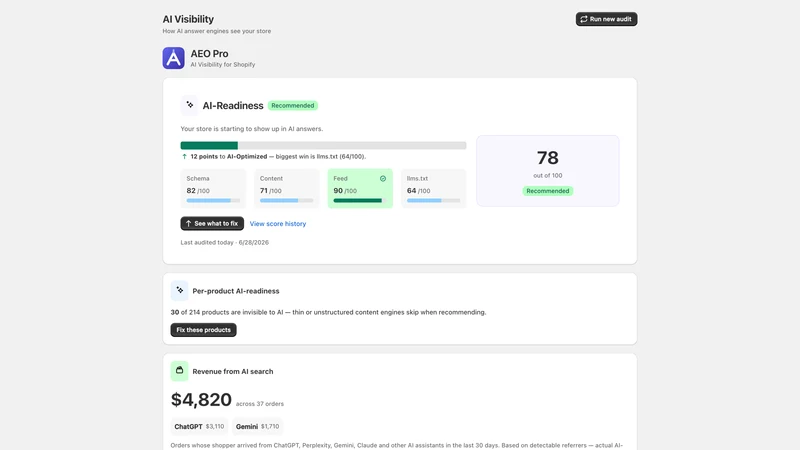Click the Feed card checkmark icon

coord(383,179)
